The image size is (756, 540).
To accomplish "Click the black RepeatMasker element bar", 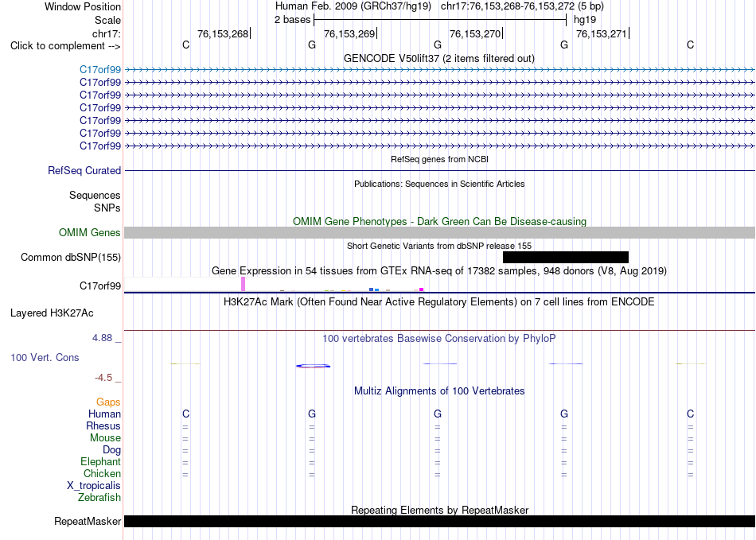I will (440, 521).
